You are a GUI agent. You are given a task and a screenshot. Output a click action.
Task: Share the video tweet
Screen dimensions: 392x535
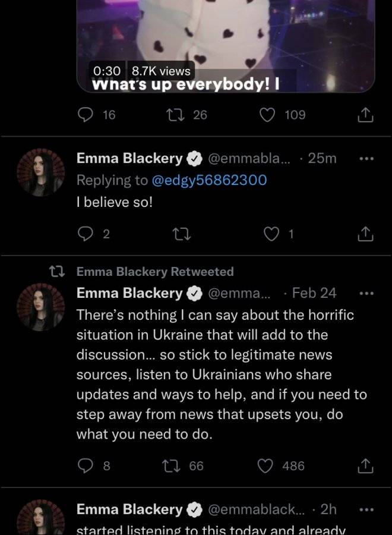click(365, 115)
